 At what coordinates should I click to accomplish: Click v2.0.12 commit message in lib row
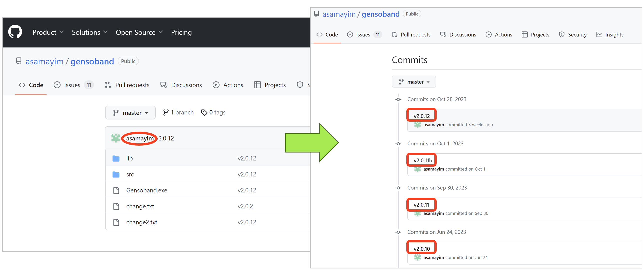(x=247, y=158)
